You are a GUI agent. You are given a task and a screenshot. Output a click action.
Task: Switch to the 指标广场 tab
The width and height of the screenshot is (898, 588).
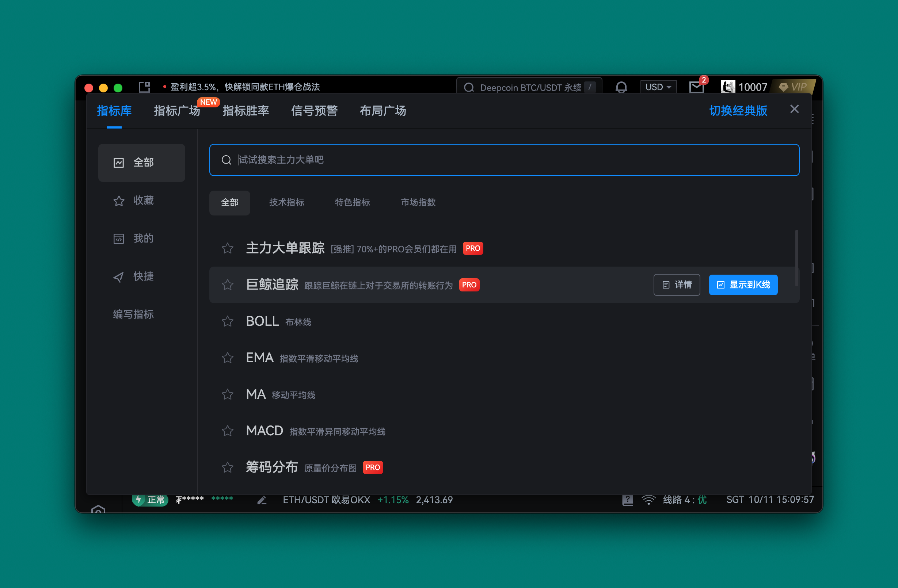coord(177,111)
